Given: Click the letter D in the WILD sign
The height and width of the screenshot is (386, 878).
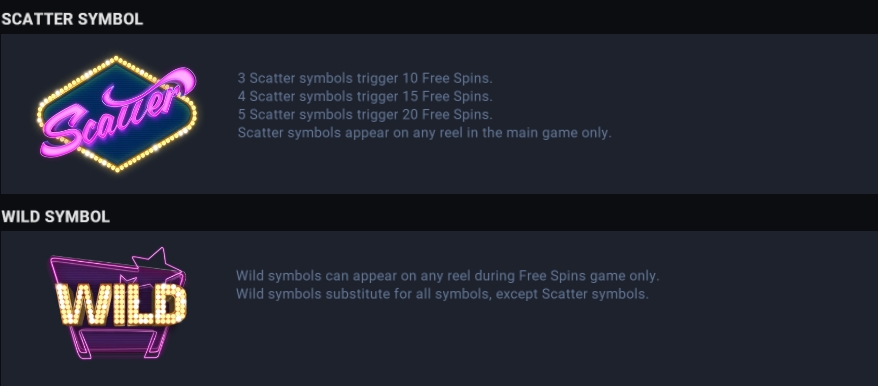Looking at the screenshot, I should tap(169, 305).
